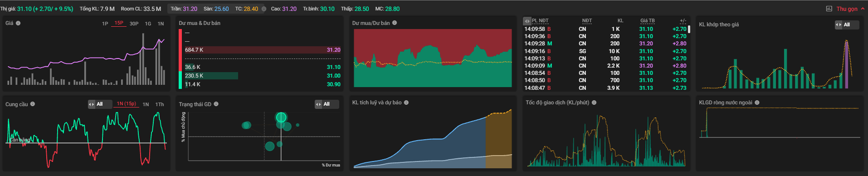Click the info icon beside KLGD ròng nước ngoài
This screenshot has width=868, height=176.
point(757,103)
